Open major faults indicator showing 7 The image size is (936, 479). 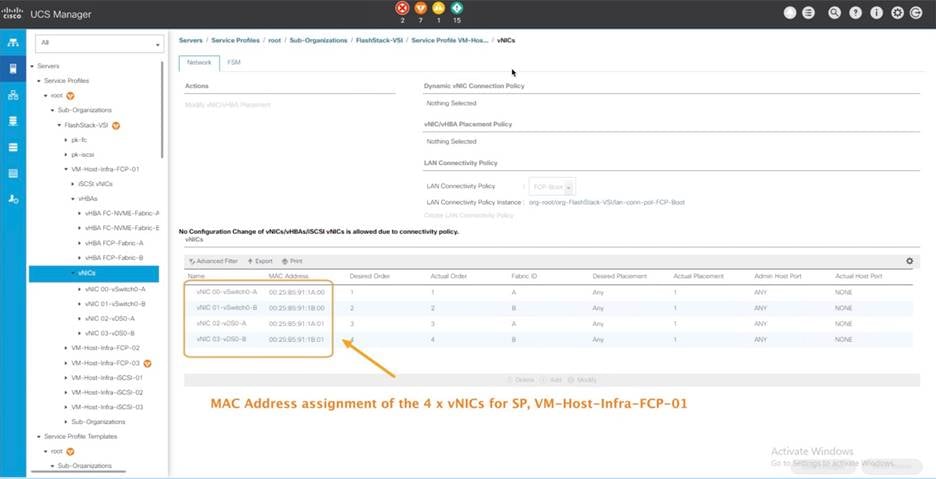point(420,8)
